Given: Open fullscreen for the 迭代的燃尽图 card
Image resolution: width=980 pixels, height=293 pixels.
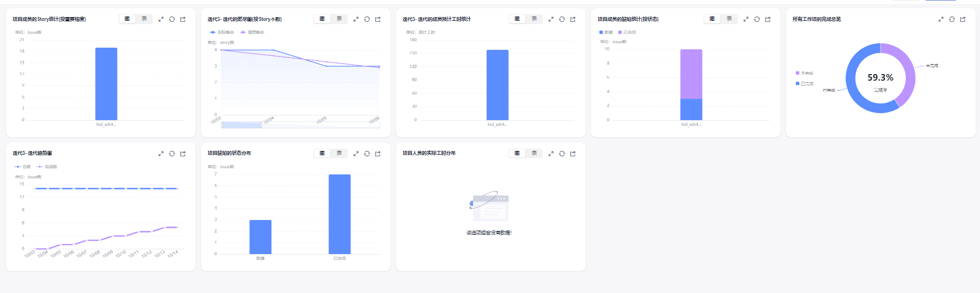Looking at the screenshot, I should click(x=356, y=19).
